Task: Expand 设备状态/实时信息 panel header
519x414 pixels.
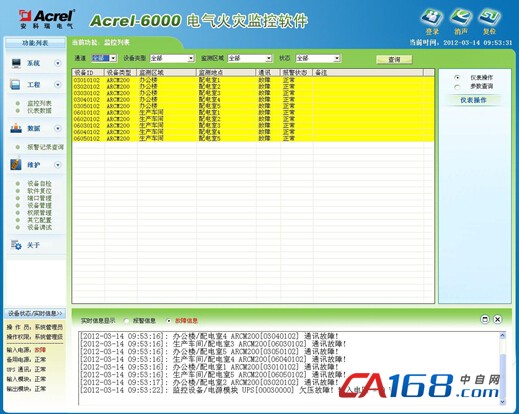Action: [35, 314]
